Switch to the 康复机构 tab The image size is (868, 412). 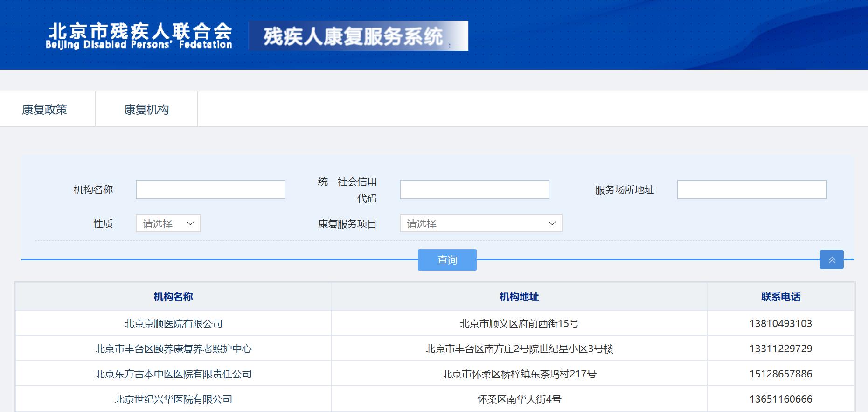coord(146,110)
